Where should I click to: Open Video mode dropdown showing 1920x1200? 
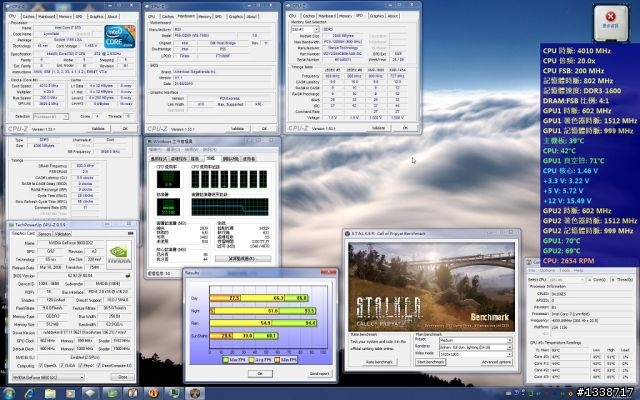click(x=476, y=354)
